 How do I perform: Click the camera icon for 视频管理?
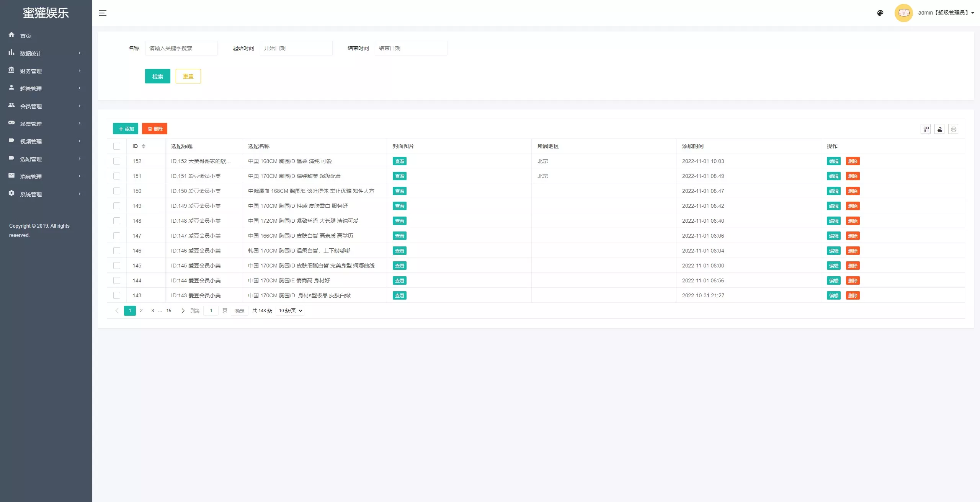tap(11, 140)
